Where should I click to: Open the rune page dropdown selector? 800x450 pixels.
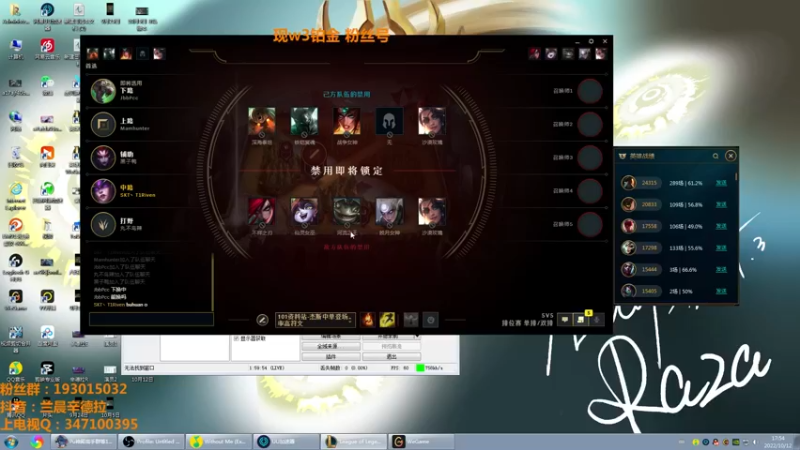coord(315,319)
